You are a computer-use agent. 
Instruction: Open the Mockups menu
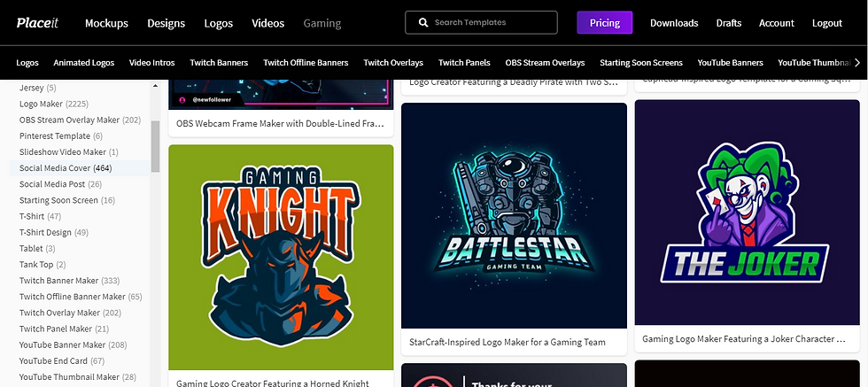coord(106,23)
